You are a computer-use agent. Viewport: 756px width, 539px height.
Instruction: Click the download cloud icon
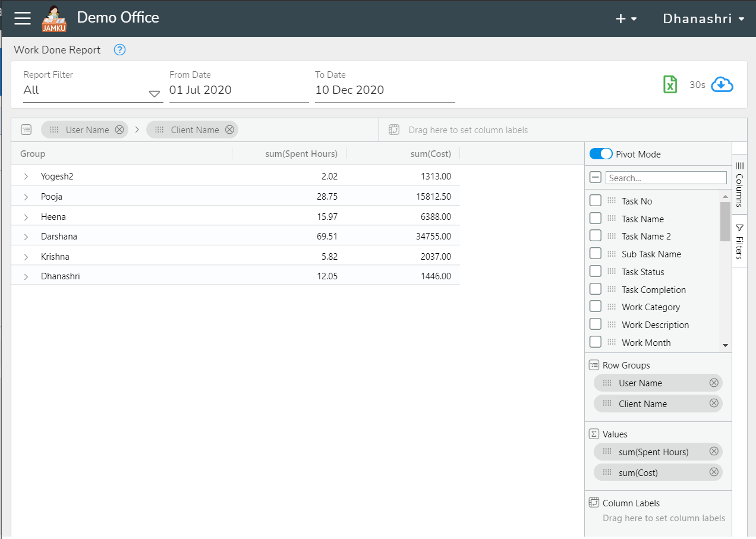(x=722, y=84)
